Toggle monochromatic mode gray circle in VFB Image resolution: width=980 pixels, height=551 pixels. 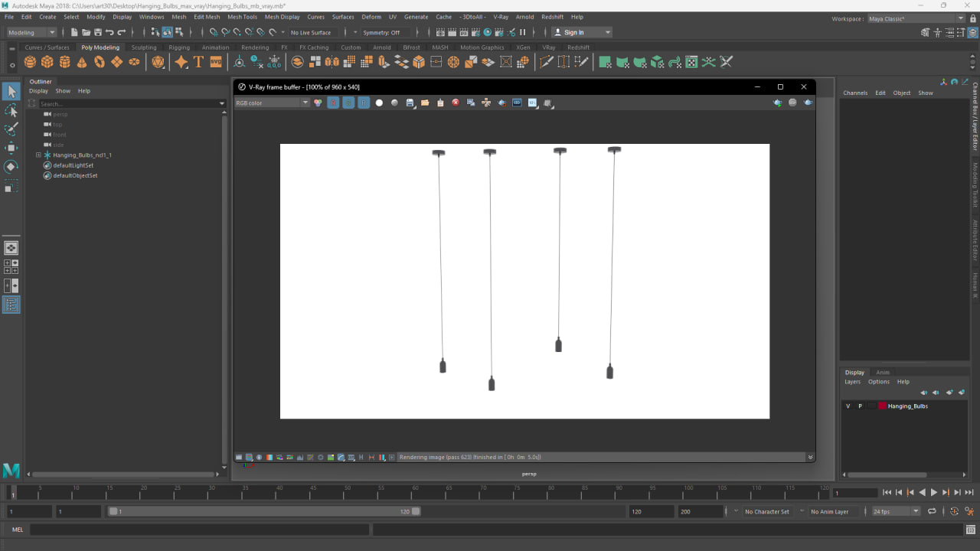click(394, 103)
